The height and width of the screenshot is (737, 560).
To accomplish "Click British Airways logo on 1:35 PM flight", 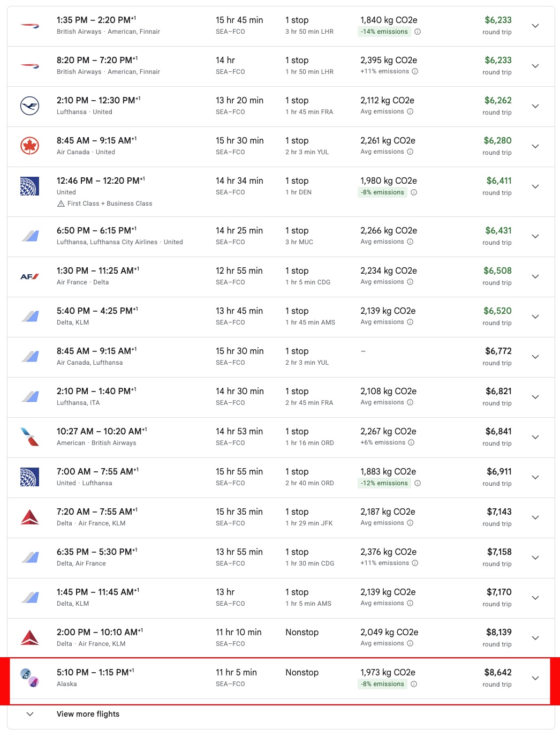I will click(30, 26).
